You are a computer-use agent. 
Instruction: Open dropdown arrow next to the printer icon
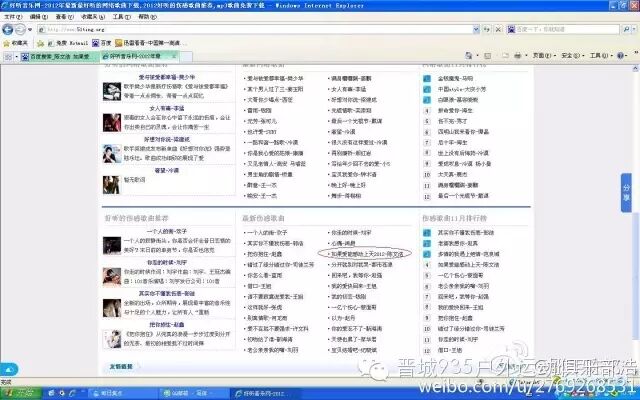526,56
